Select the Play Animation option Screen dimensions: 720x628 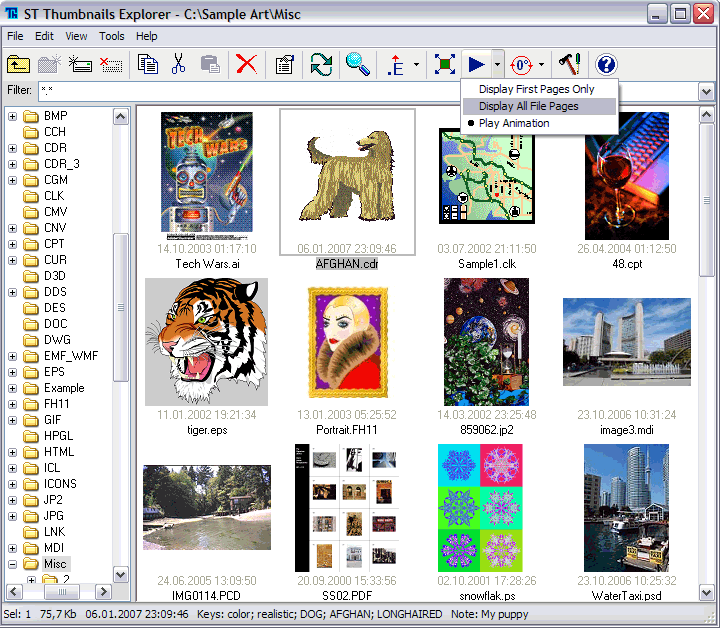[513, 123]
